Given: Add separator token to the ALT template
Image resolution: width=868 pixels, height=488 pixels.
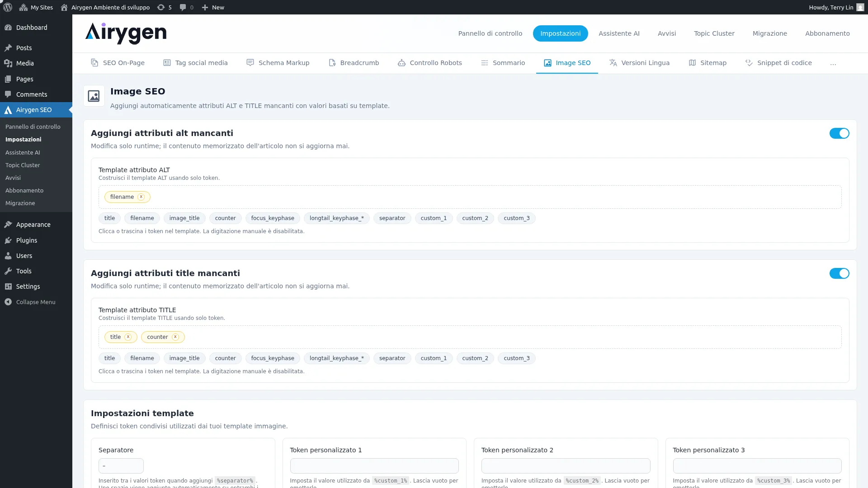Looking at the screenshot, I should click(392, 218).
